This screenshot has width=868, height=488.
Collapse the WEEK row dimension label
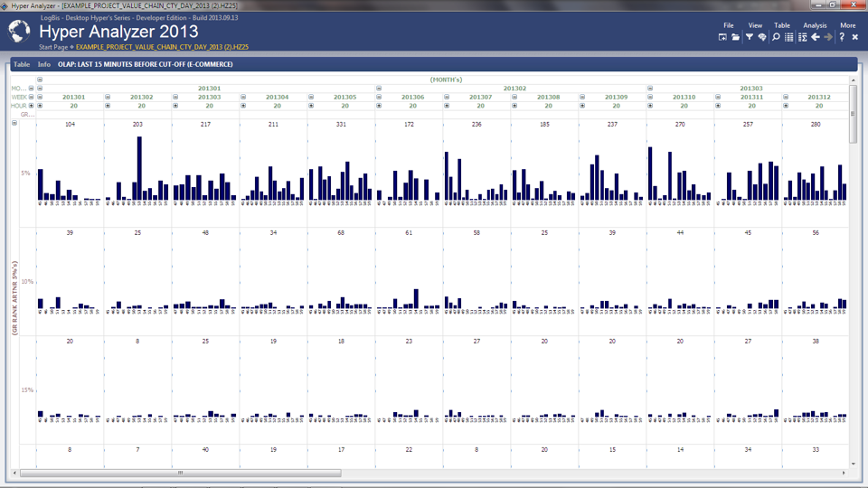32,97
